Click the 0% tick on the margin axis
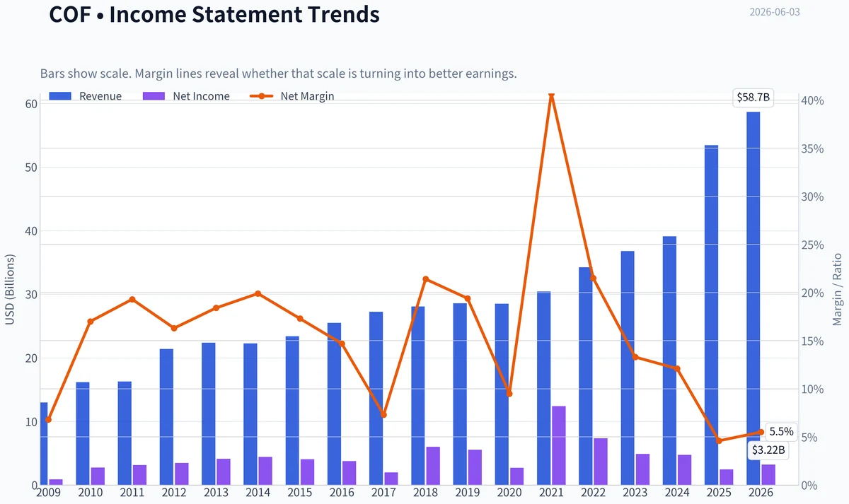849x504 pixels. [x=811, y=486]
